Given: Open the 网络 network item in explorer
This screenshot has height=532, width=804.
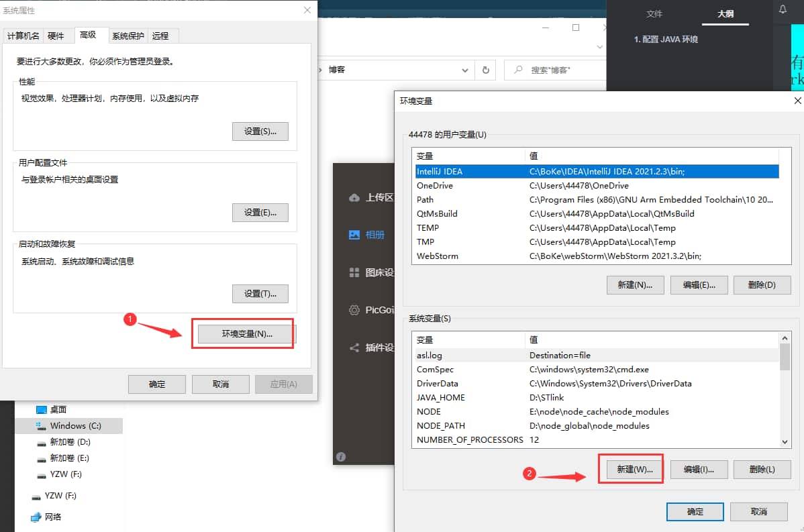Looking at the screenshot, I should [x=52, y=517].
